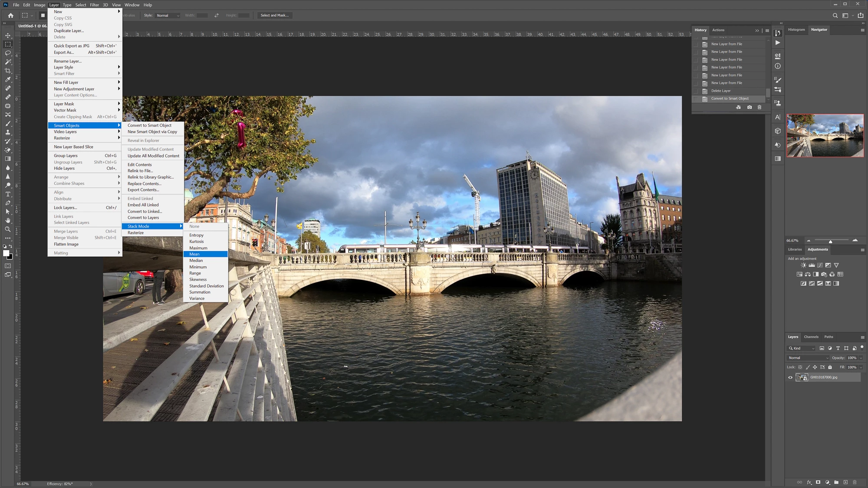Choose Median from Stack Mode submenu
Viewport: 868px width, 488px height.
tap(196, 261)
